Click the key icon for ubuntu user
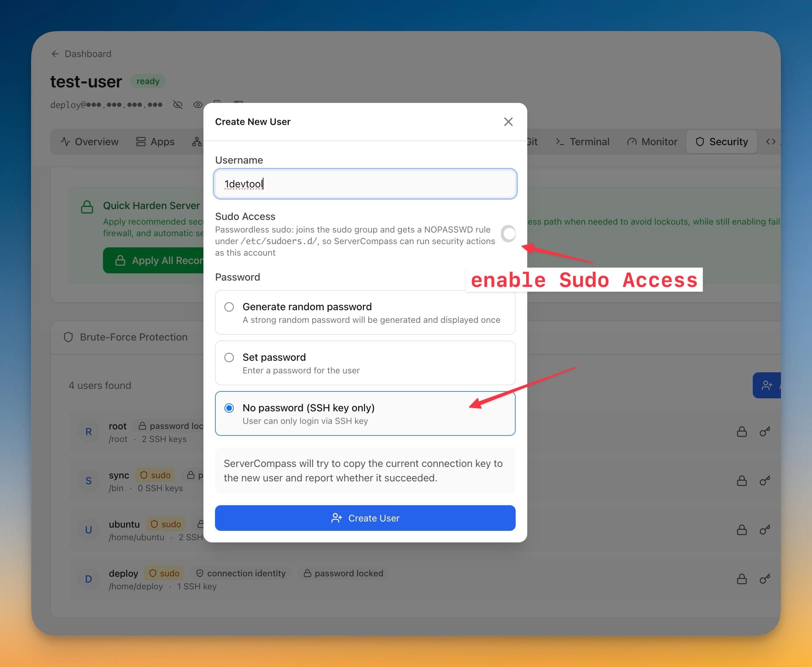Screen dimensions: 812x667 pos(765,530)
